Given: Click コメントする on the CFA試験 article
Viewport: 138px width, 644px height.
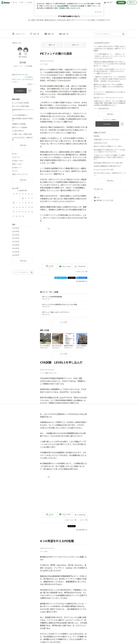Looking at the screenshot, I should pyautogui.click(x=65, y=515).
